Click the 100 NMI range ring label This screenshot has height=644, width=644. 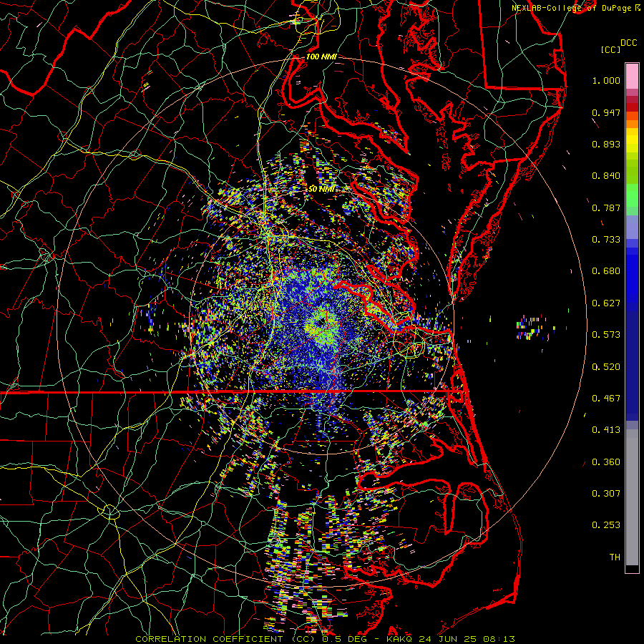[321, 57]
